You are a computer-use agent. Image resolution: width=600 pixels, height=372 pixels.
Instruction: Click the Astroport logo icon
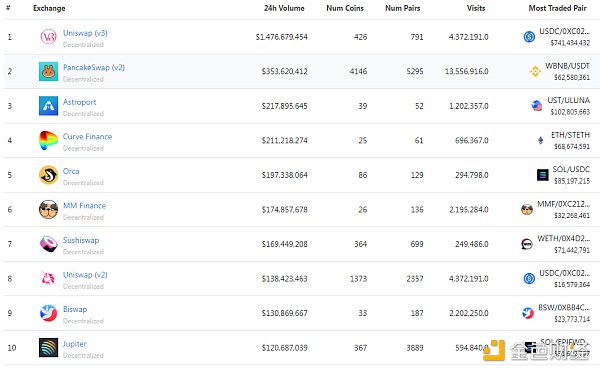pos(49,106)
